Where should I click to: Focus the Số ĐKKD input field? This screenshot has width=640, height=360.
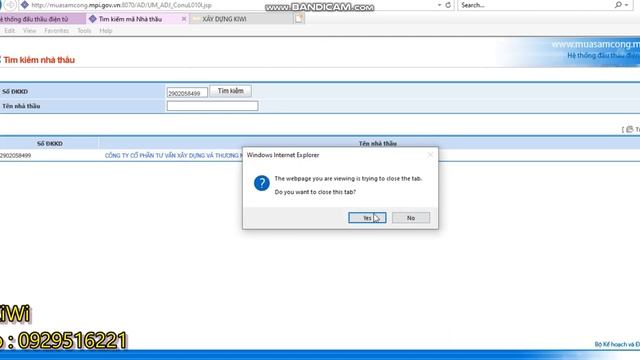pos(187,93)
